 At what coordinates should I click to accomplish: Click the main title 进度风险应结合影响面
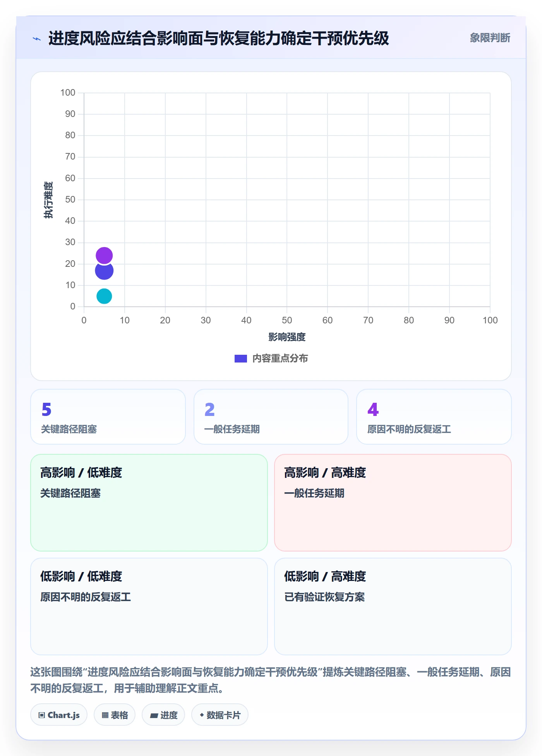[219, 38]
